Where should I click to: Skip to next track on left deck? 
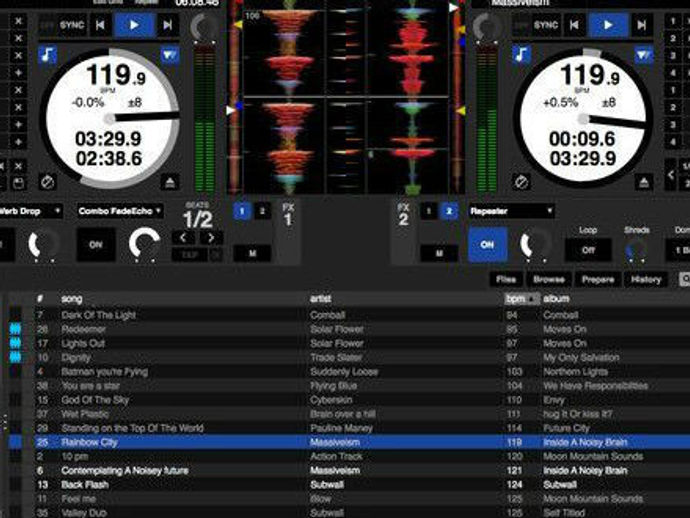click(168, 25)
